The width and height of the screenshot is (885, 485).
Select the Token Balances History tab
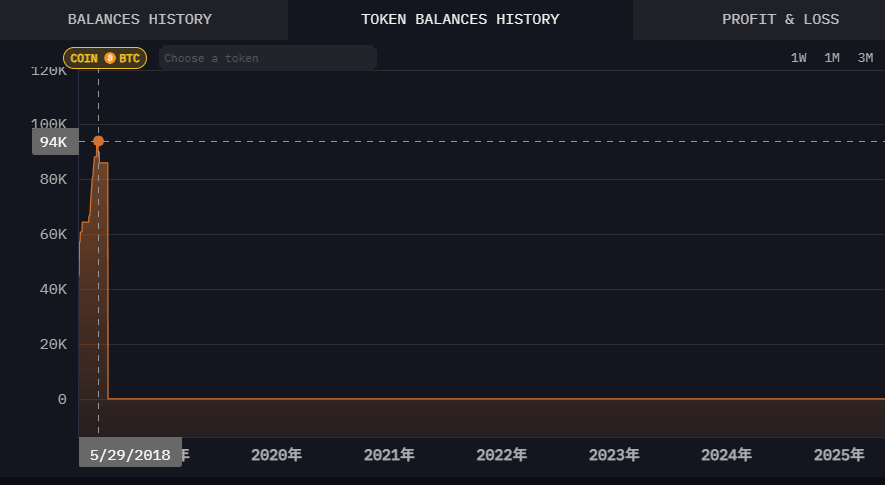coord(460,19)
